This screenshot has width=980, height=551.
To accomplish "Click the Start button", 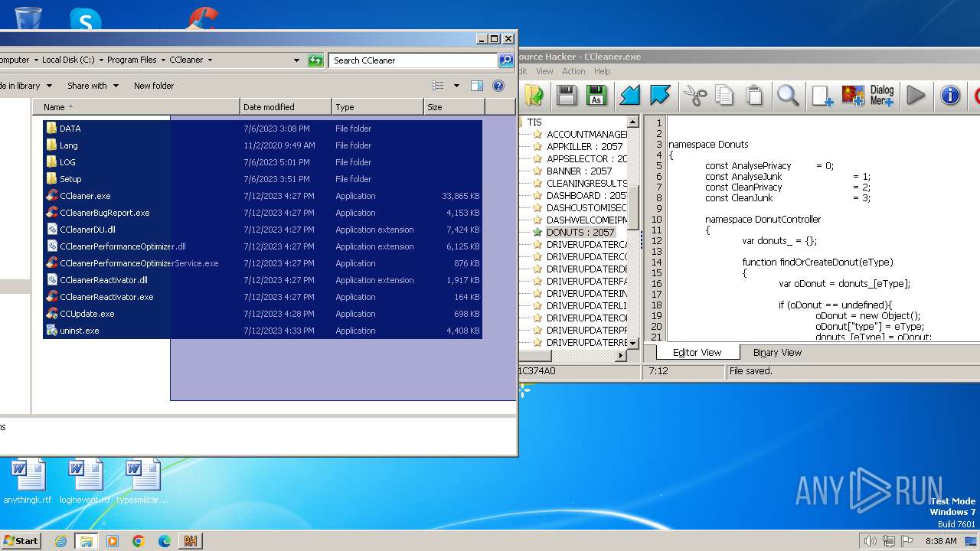I will [x=21, y=540].
